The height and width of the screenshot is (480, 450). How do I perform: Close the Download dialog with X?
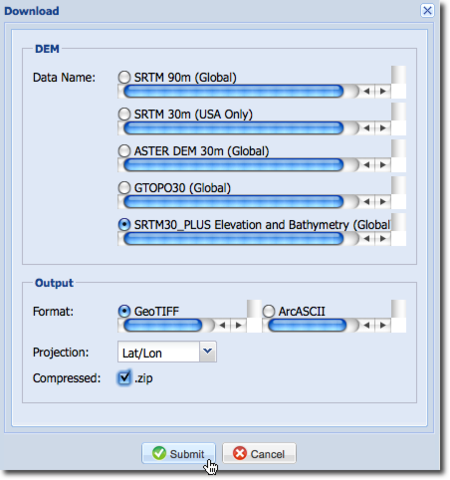coord(427,11)
